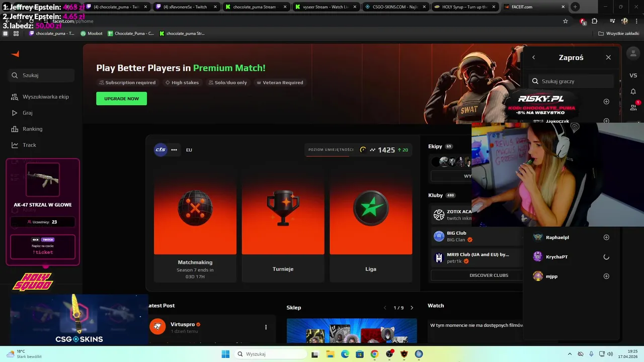Open the Graj section in the sidebar
Screen dimensions: 644x362
(22, 113)
